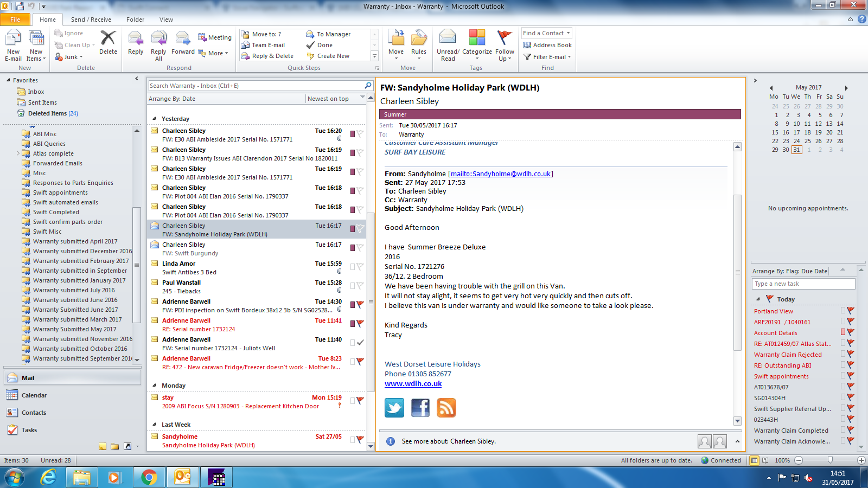This screenshot has width=868, height=488.
Task: Launch Internet Explorer from the taskbar
Action: 49,478
